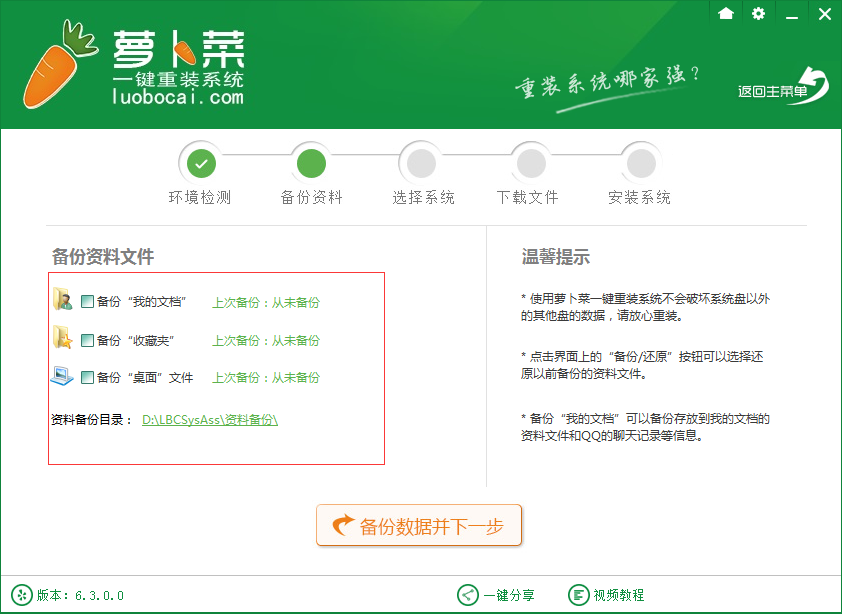Close the luobocai window

pos(824,13)
